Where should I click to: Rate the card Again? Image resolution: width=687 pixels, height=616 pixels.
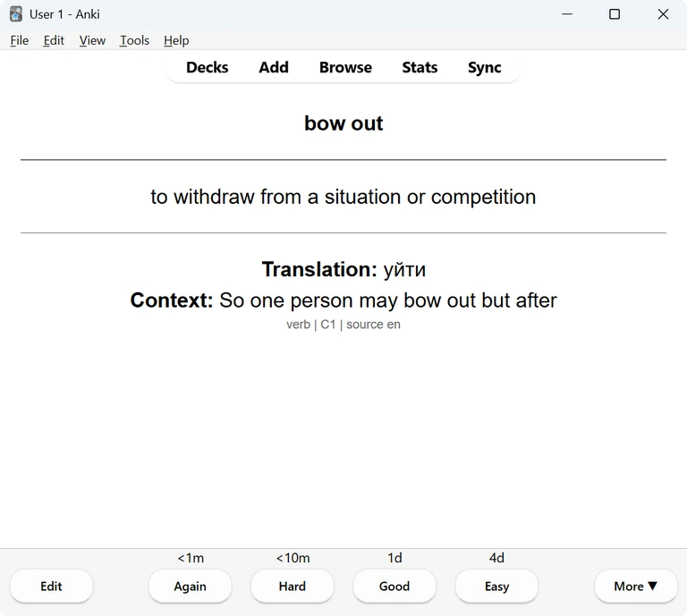click(x=190, y=586)
